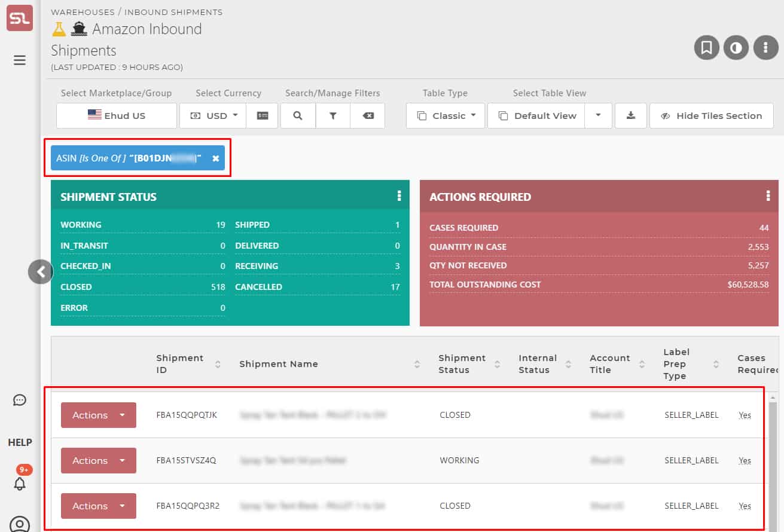
Task: Open Actions dropdown for FBA15STVSZ4Q
Action: 99,460
